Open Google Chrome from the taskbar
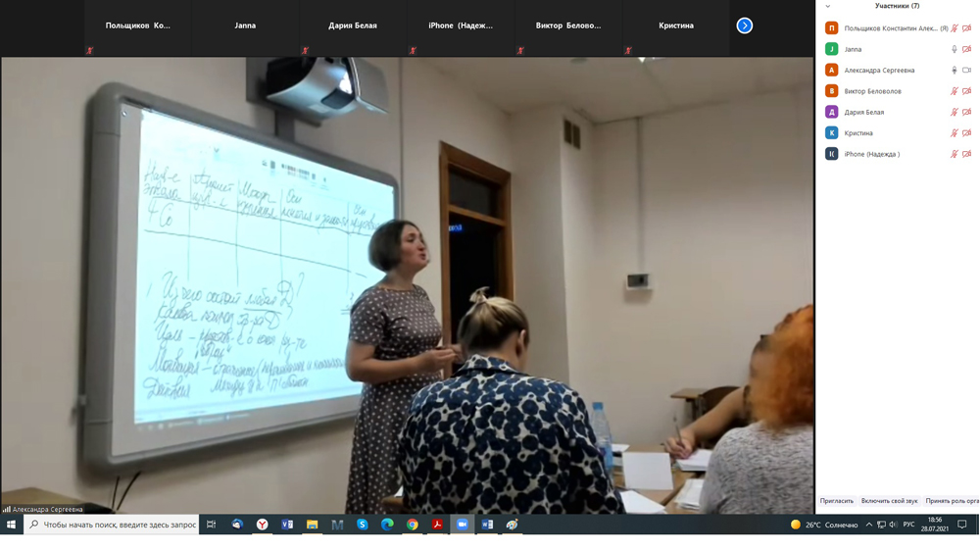 pos(413,525)
